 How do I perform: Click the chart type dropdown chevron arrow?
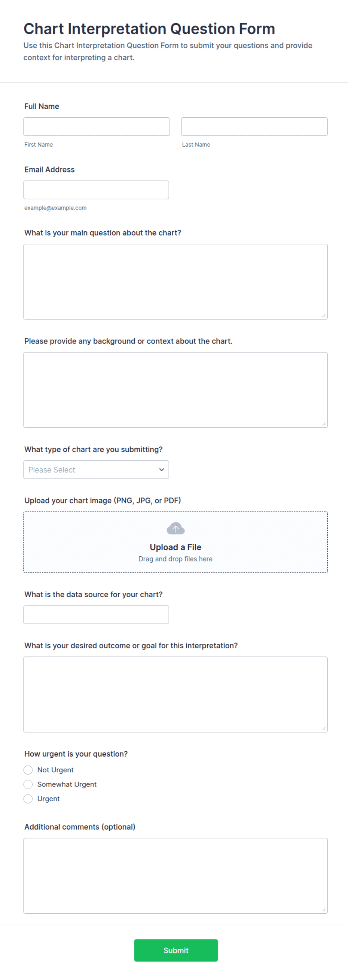(161, 469)
